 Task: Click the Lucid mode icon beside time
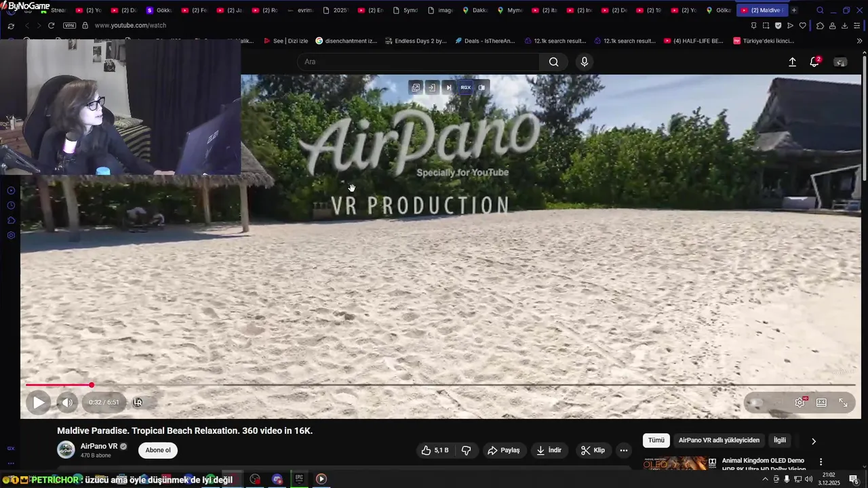point(138,402)
